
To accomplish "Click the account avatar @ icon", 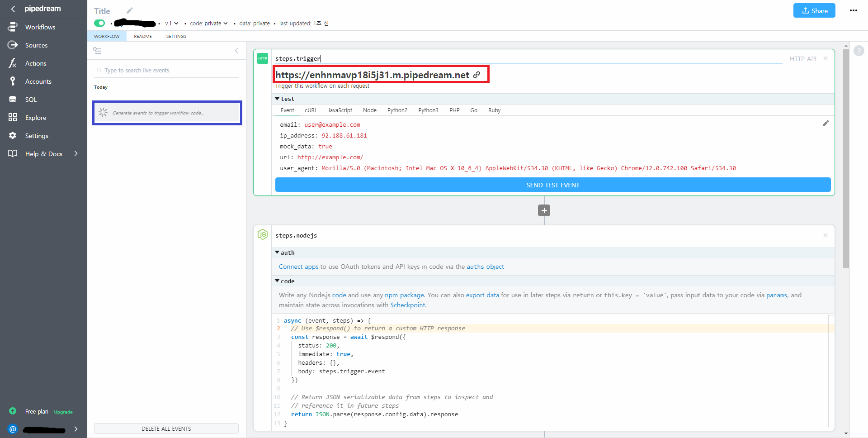I will coord(13,429).
